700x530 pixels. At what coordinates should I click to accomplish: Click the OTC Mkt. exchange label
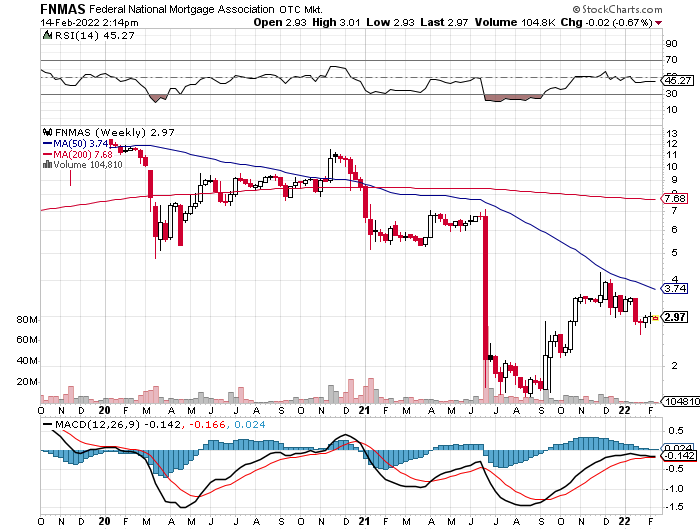point(301,9)
